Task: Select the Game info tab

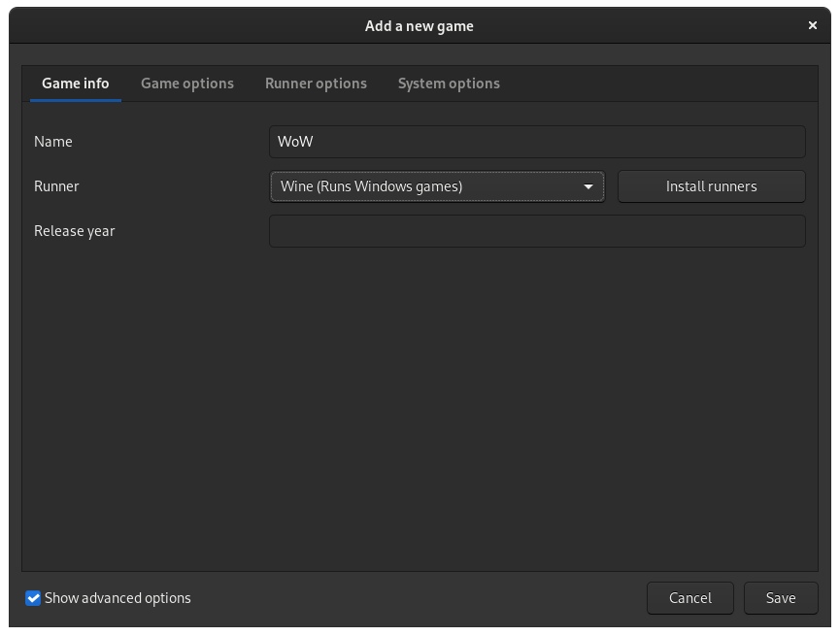Action: pyautogui.click(x=76, y=84)
